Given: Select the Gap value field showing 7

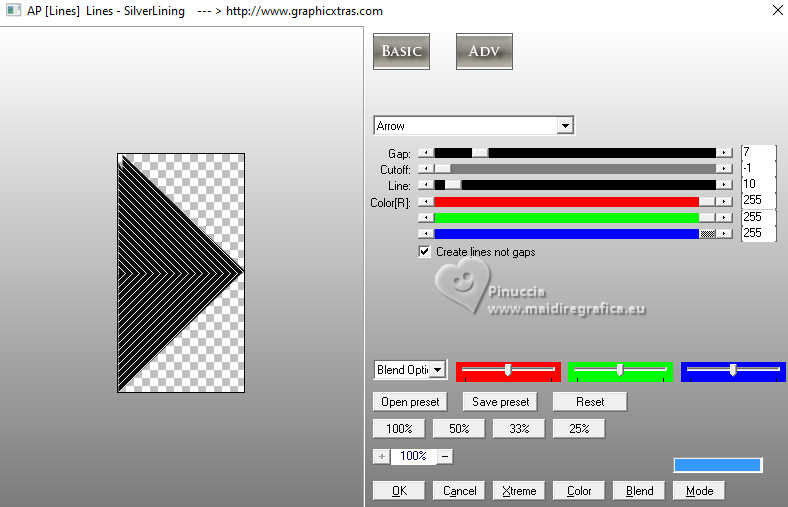Looking at the screenshot, I should coord(759,152).
